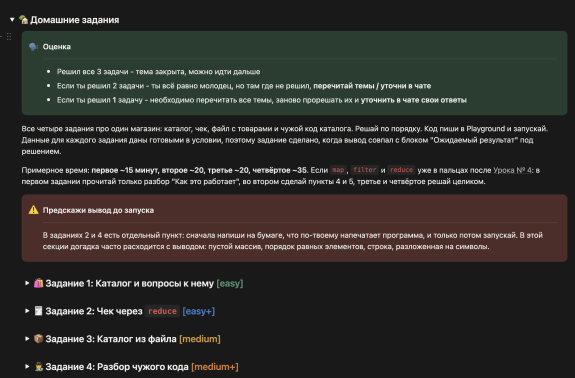Expand Задание 3 toggle arrow
Screen dimensions: 575x378
pyautogui.click(x=27, y=339)
